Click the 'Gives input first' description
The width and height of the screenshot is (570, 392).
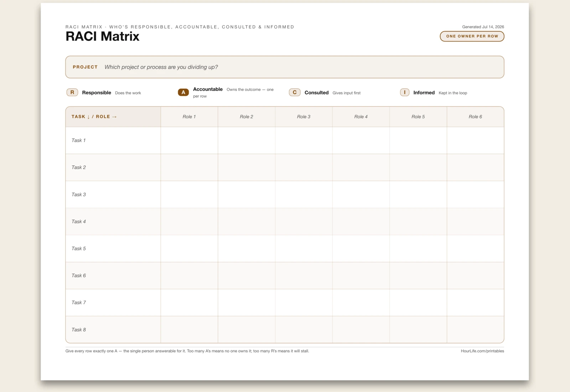346,93
